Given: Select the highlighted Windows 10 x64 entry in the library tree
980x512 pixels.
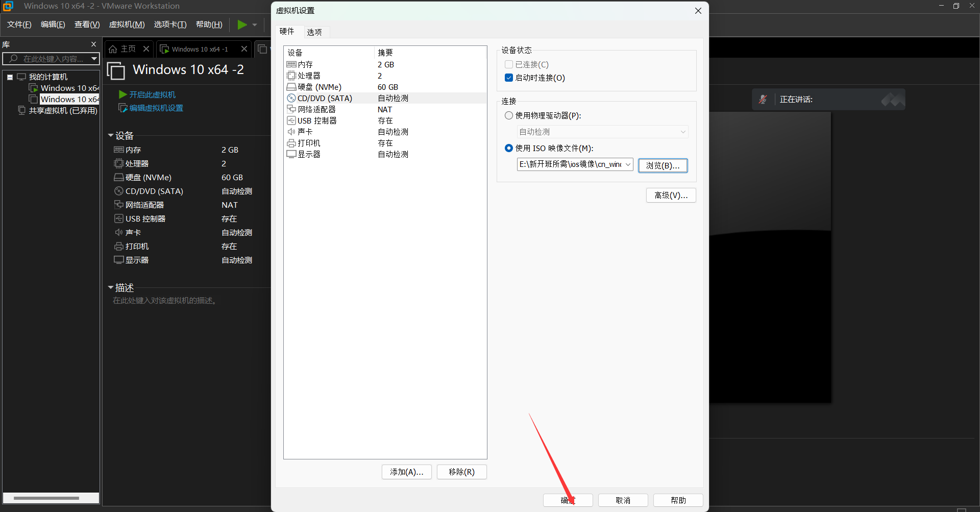Looking at the screenshot, I should pyautogui.click(x=70, y=99).
